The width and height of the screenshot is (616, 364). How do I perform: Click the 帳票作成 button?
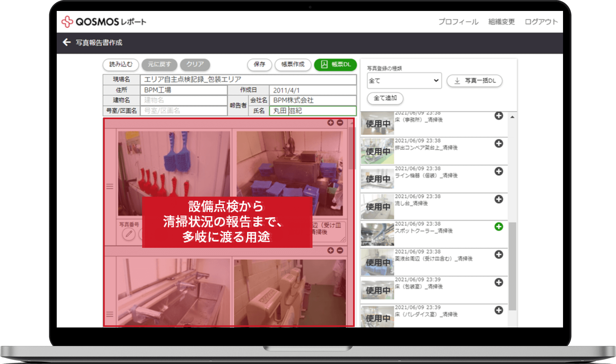[x=293, y=64]
